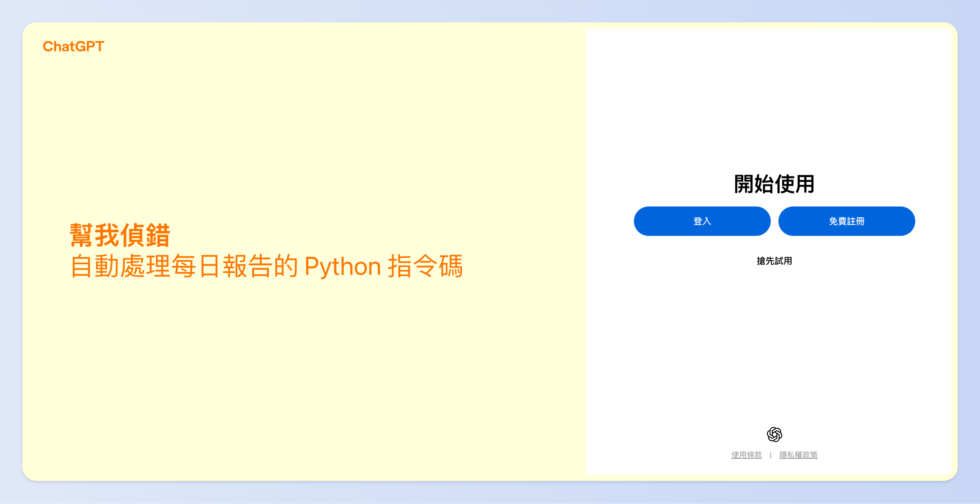The width and height of the screenshot is (980, 504).
Task: Click the OpenAI knot logo icon
Action: (x=774, y=434)
